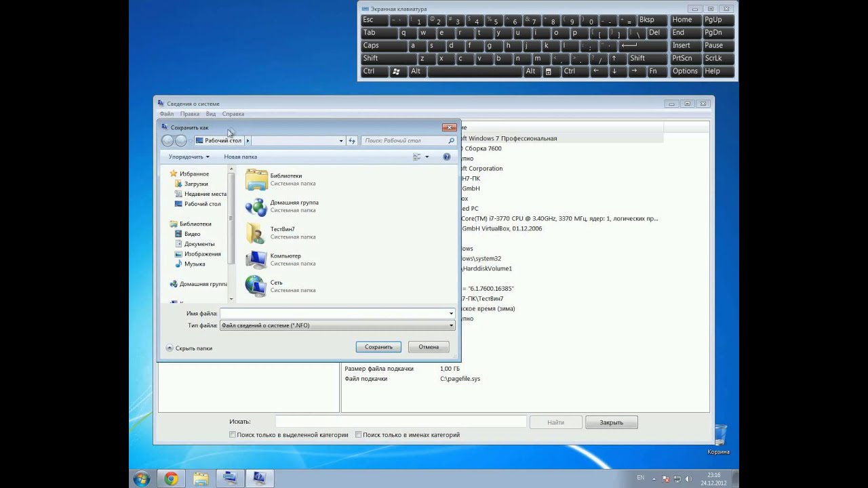Click the forward arrow in Save As dialog
This screenshot has height=488, width=868.
181,140
